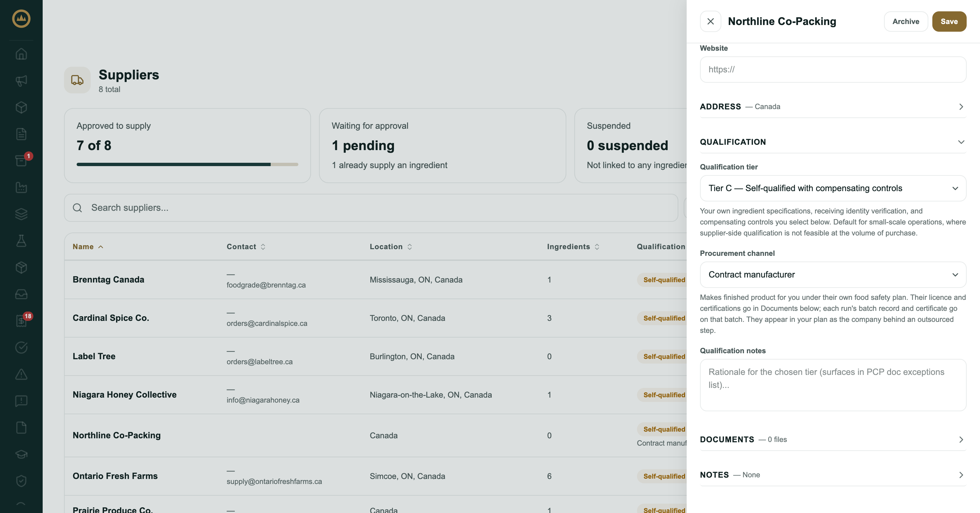980x513 pixels.
Task: Expand the ADDRESS section
Action: 833,106
